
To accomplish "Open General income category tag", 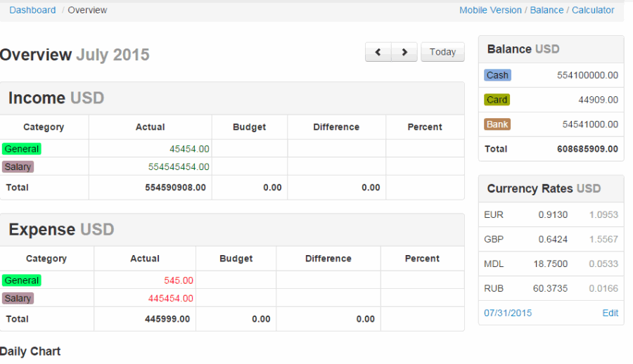I will 22,149.
